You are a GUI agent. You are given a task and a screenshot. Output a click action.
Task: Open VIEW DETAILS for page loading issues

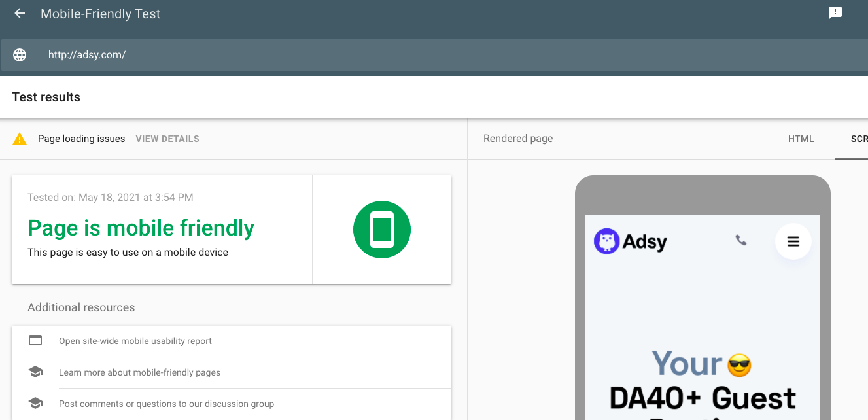167,139
